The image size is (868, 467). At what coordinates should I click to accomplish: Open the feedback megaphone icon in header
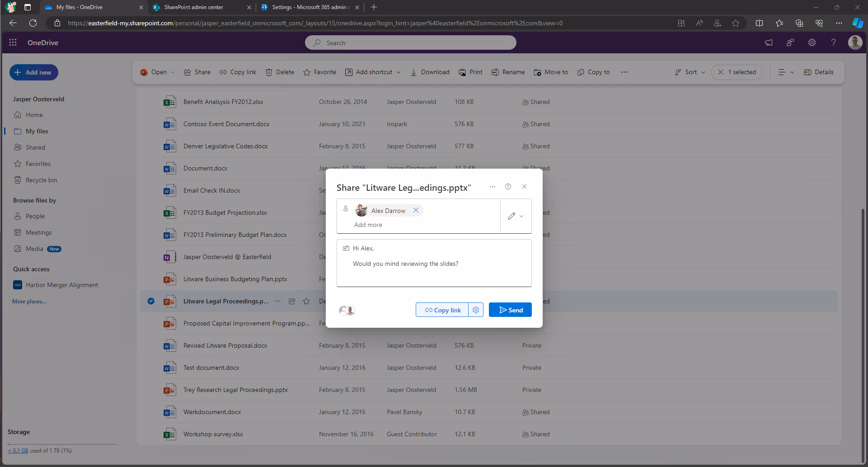point(769,42)
